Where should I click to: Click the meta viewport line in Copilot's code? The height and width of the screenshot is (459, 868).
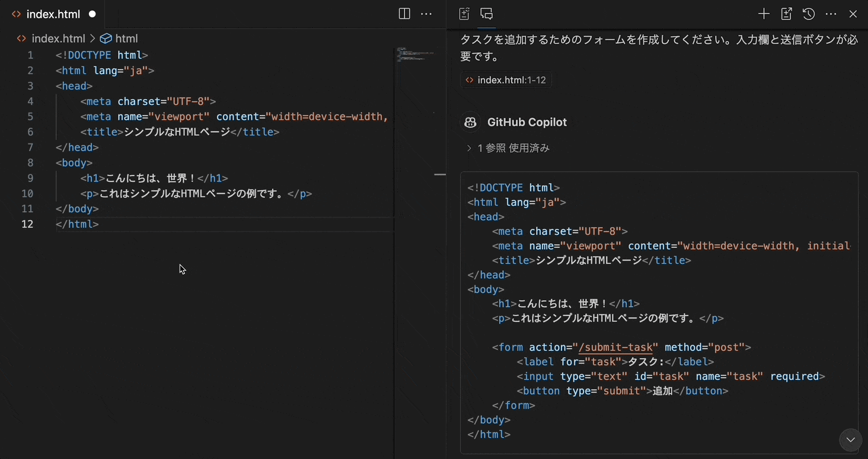671,246
